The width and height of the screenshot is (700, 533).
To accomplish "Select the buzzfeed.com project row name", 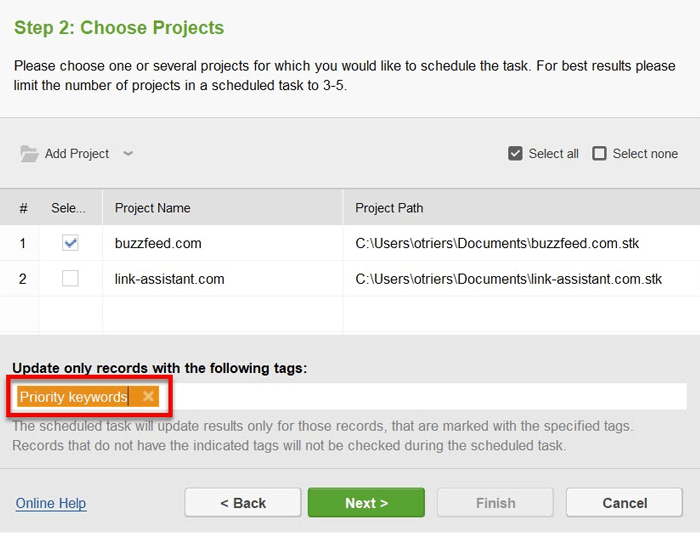I will coord(158,243).
